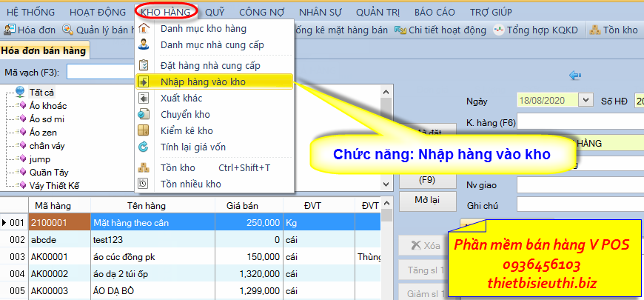This screenshot has height=300, width=644.
Task: Switch to Hóa đơn bán hàng tab
Action: coord(44,50)
